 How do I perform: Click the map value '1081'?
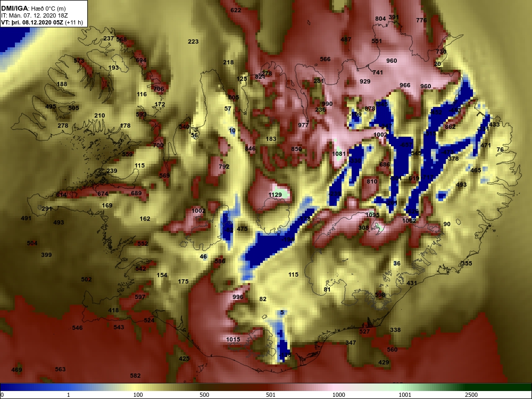point(338,154)
